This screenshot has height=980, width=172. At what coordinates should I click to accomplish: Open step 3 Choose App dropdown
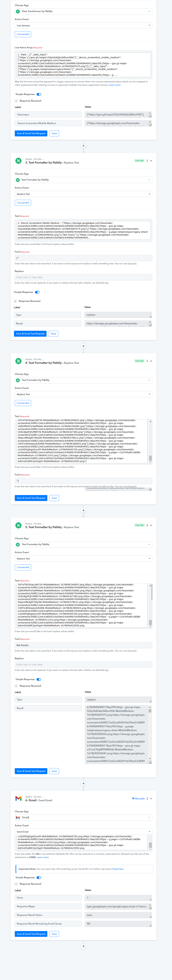pyautogui.click(x=83, y=180)
